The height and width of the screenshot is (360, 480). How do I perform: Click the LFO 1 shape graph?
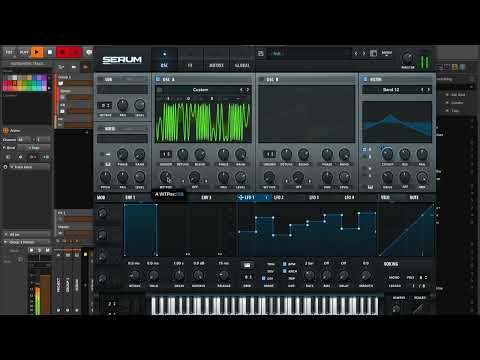tap(307, 230)
